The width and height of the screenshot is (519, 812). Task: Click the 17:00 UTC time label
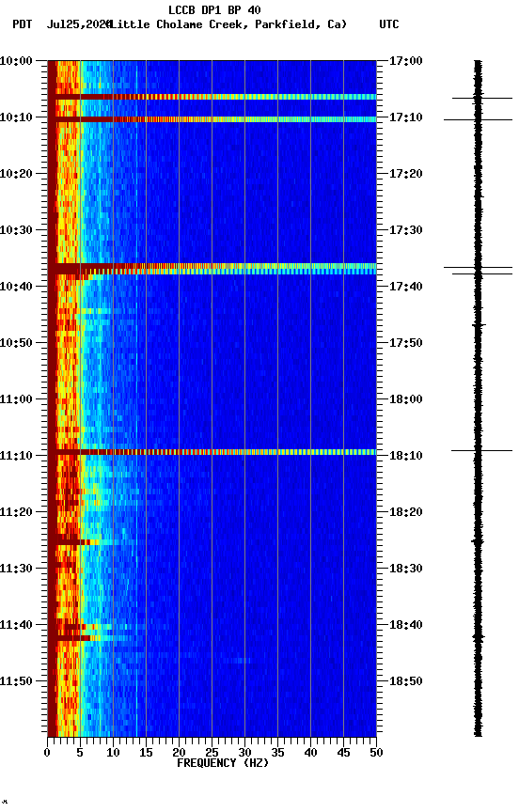point(406,61)
